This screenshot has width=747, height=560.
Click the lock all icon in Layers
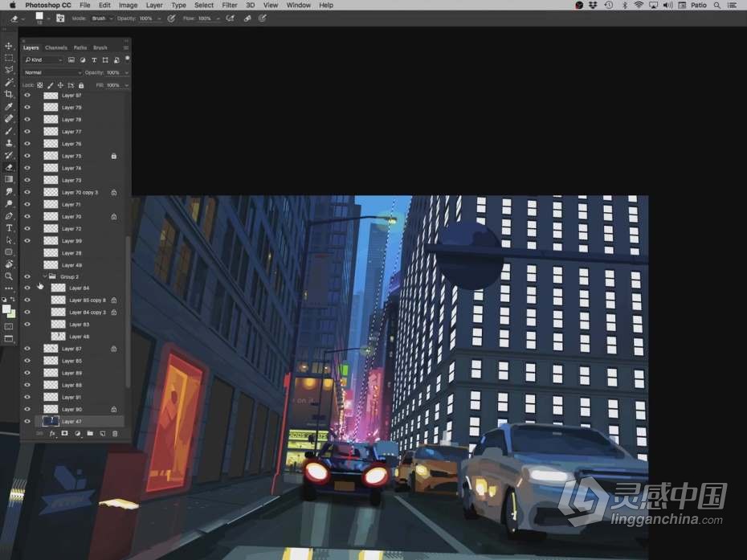pos(81,85)
